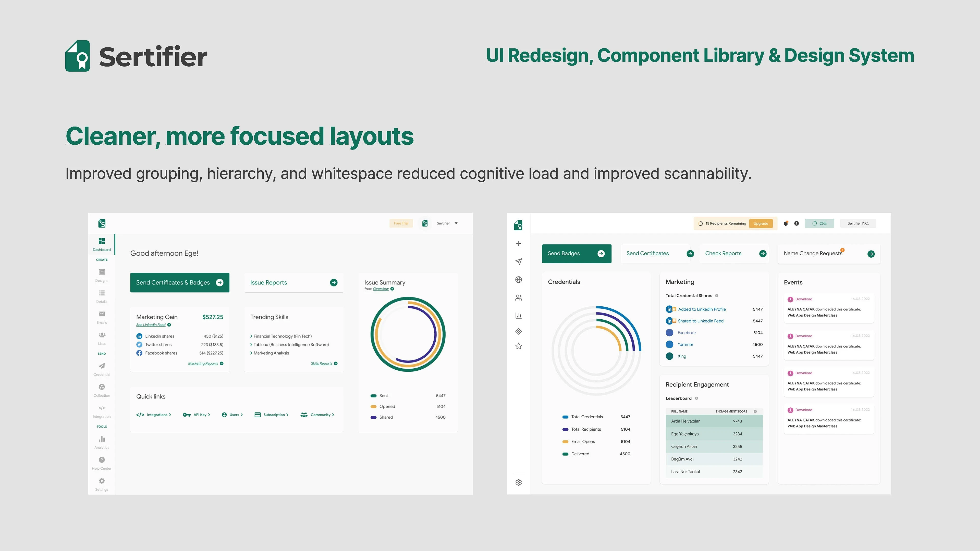Image resolution: width=980 pixels, height=551 pixels.
Task: Click the star icon in sidebar
Action: [x=518, y=346]
